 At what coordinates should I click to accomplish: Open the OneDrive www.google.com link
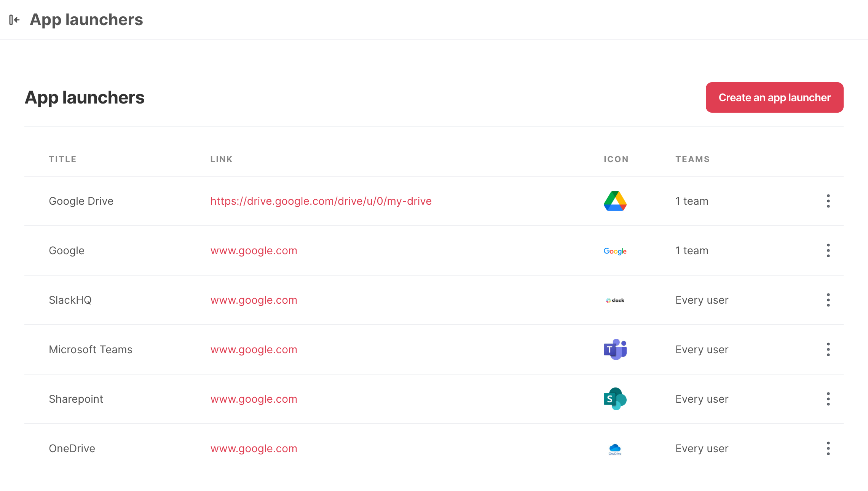tap(254, 448)
